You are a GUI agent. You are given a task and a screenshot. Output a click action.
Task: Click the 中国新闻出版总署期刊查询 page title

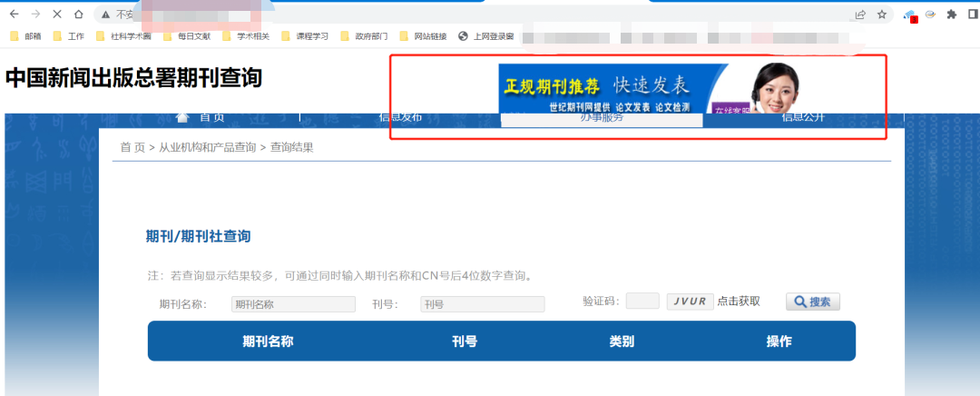tap(133, 78)
